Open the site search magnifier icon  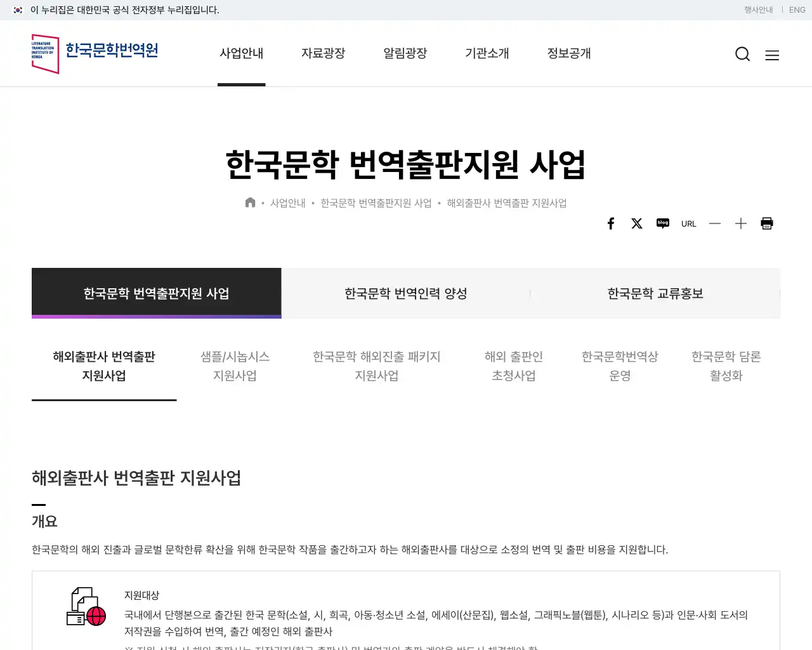coord(742,54)
